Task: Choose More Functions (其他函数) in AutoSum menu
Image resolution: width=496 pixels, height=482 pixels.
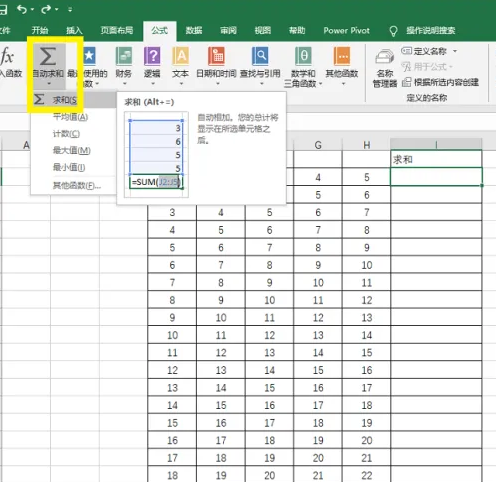Action: click(73, 185)
